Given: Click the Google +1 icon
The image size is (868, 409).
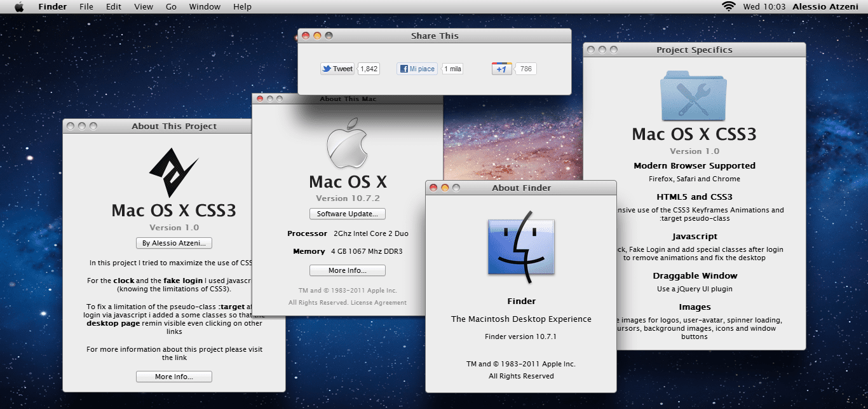Looking at the screenshot, I should click(x=501, y=68).
